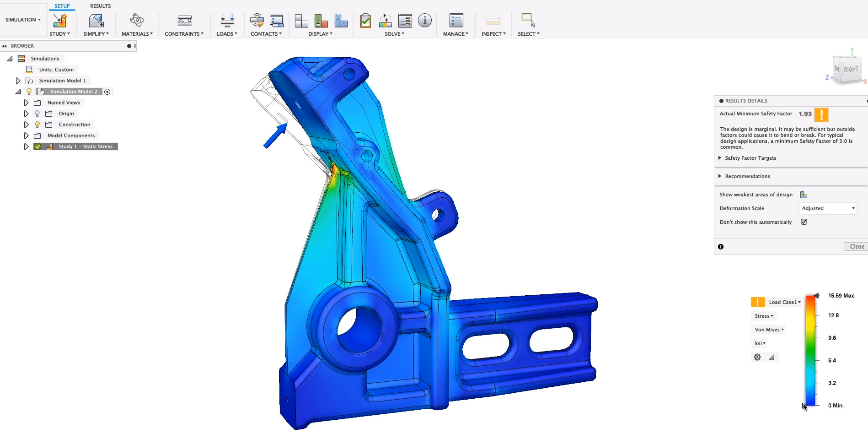Click the Load Case warning icon
The image size is (868, 439).
point(758,302)
